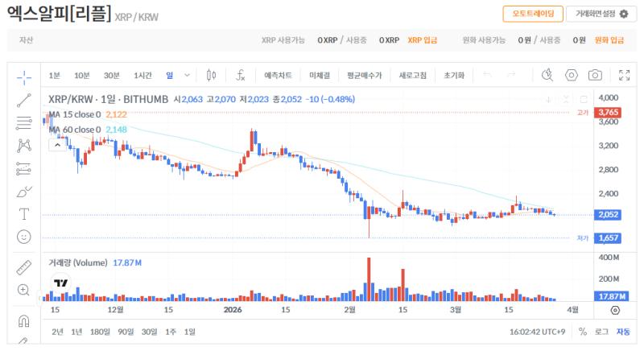644x351 pixels.
Task: Toggle 미체결 orders display
Action: (320, 76)
